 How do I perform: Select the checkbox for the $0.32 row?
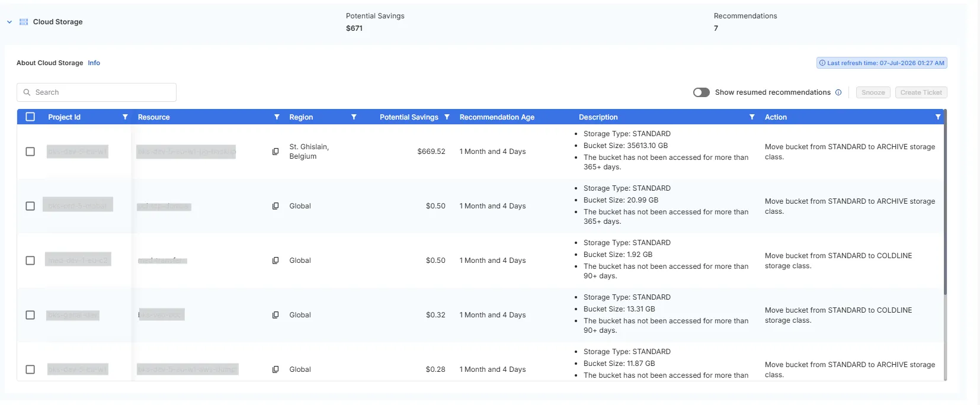click(x=30, y=315)
